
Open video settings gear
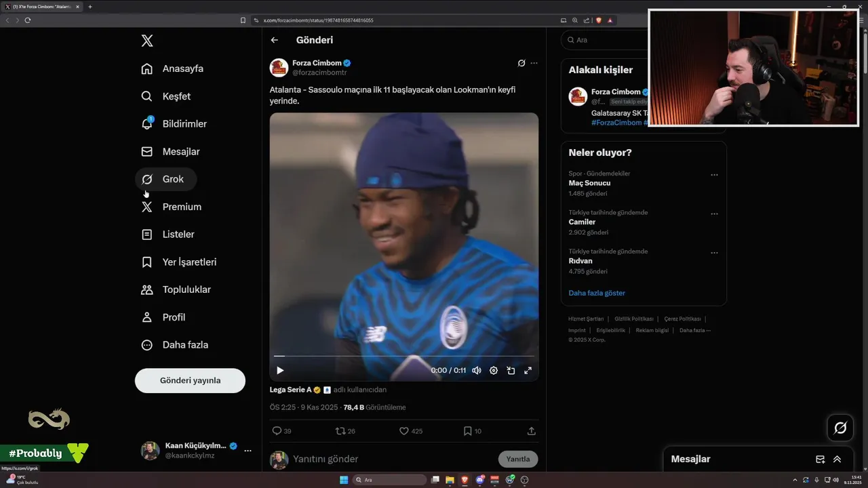click(494, 370)
